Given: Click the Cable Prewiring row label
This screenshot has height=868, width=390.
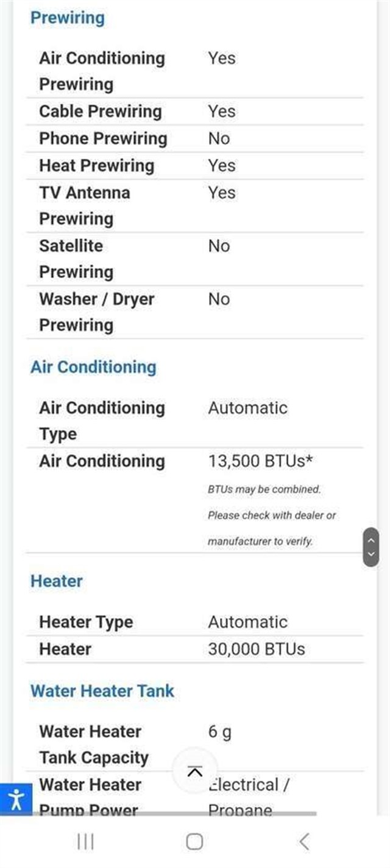Looking at the screenshot, I should click(x=101, y=112).
